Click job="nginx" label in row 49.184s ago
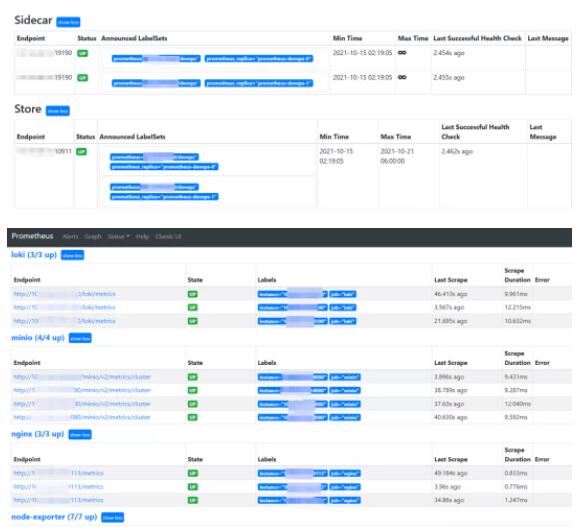Screen dimensions: 586x530 coord(345,474)
